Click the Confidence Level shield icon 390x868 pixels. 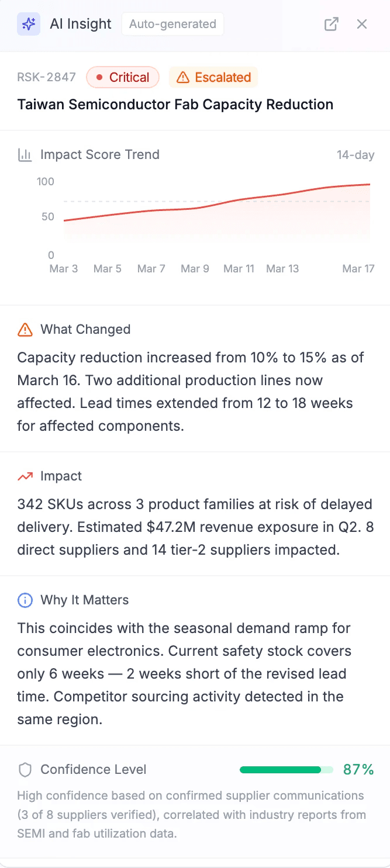(25, 770)
